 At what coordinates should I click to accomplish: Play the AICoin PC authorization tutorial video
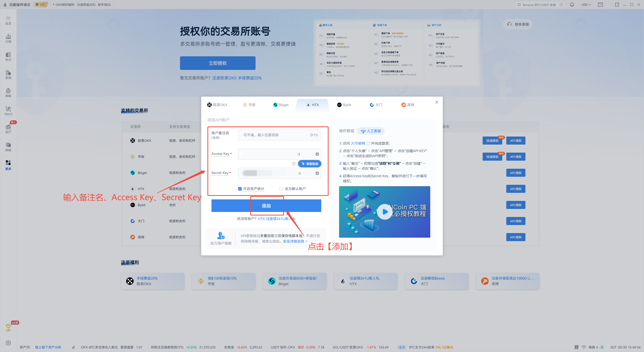384,212
